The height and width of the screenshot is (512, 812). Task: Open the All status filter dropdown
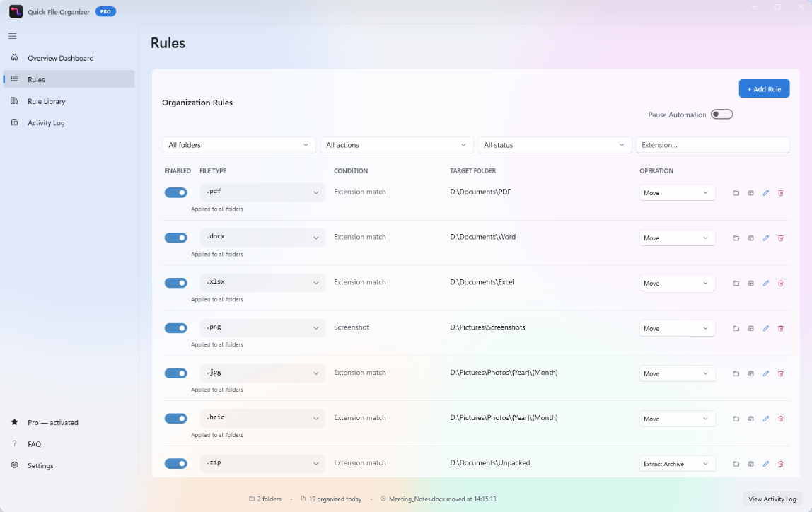[x=555, y=145]
